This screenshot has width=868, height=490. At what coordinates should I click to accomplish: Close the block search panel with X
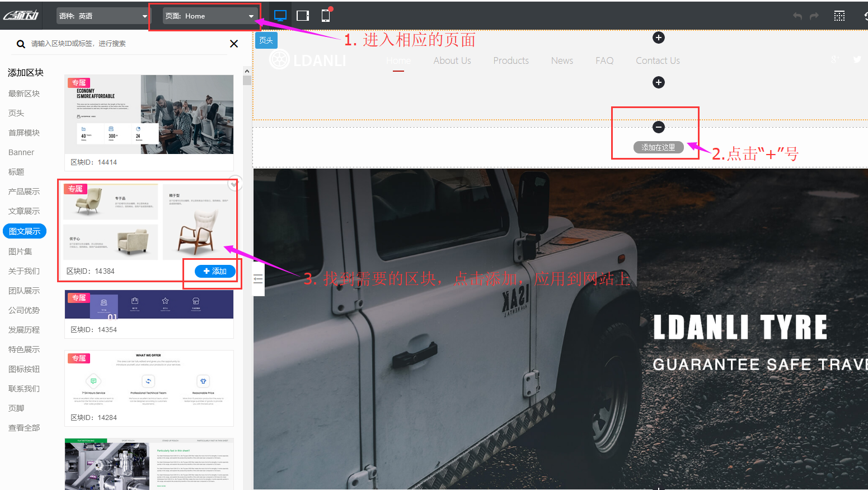pyautogui.click(x=234, y=44)
